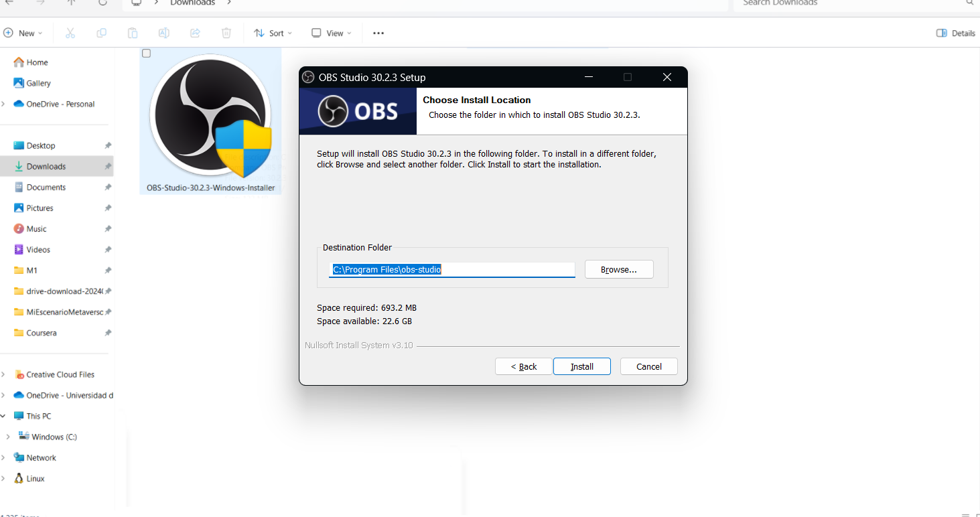Click the Rename icon in toolbar
Image resolution: width=980 pixels, height=517 pixels.
[x=163, y=33]
